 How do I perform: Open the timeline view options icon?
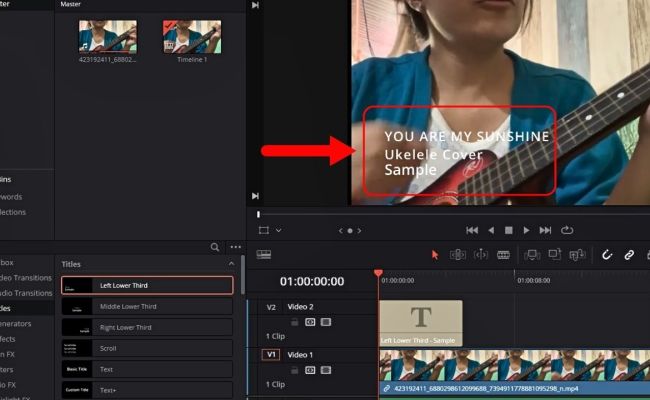tap(264, 255)
